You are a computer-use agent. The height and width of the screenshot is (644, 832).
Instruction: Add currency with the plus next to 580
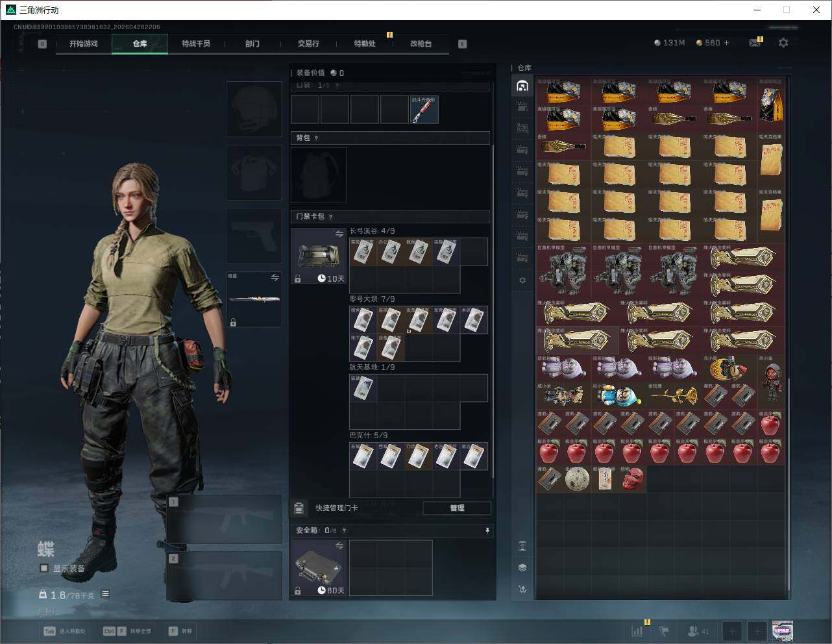point(726,42)
